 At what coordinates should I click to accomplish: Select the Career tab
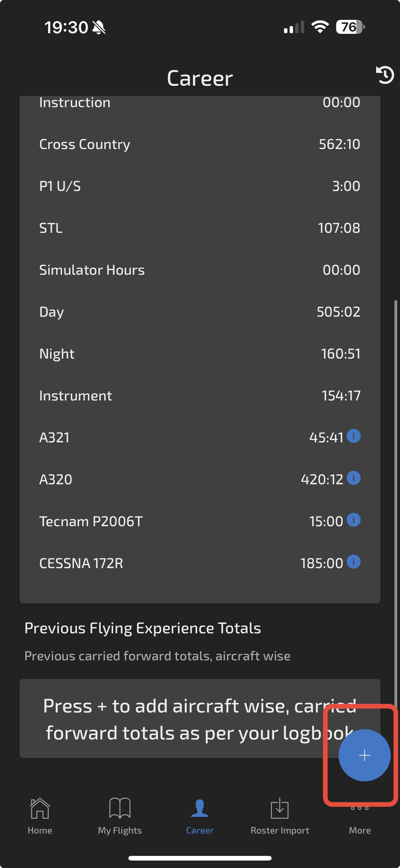point(200,816)
